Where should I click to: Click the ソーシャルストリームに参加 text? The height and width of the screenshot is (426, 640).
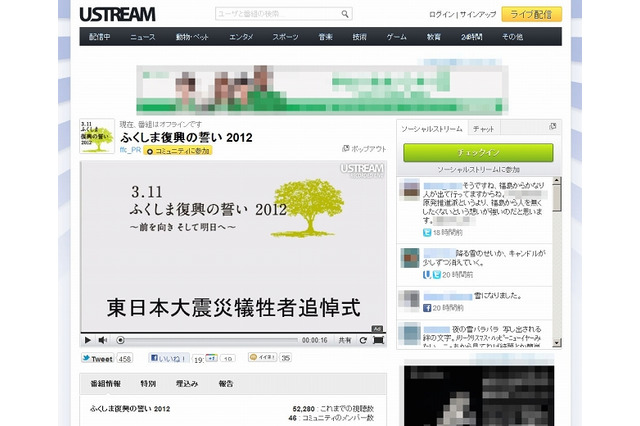coord(478,169)
